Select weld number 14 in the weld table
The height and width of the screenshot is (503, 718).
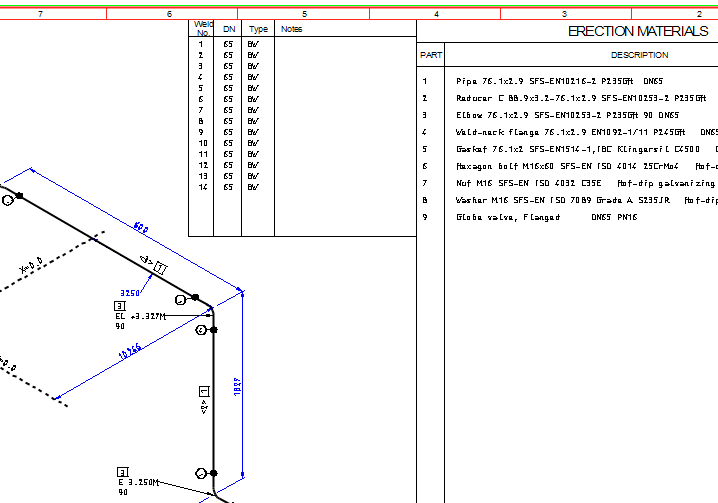(201, 187)
